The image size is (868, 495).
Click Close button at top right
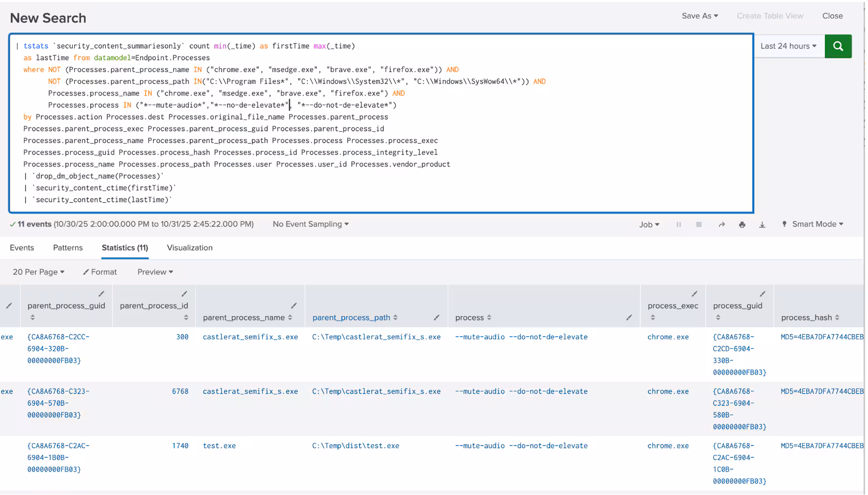tap(832, 16)
